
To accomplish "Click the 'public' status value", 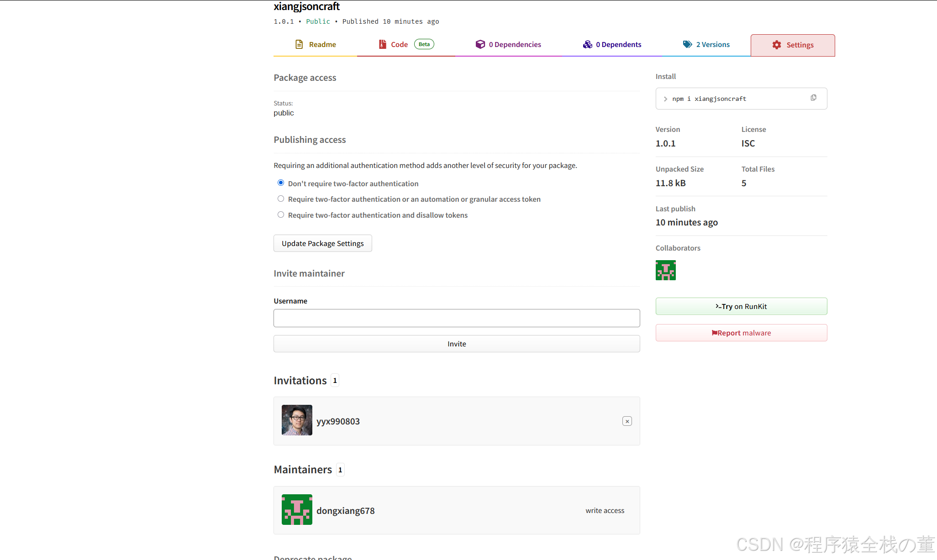I will (x=284, y=113).
